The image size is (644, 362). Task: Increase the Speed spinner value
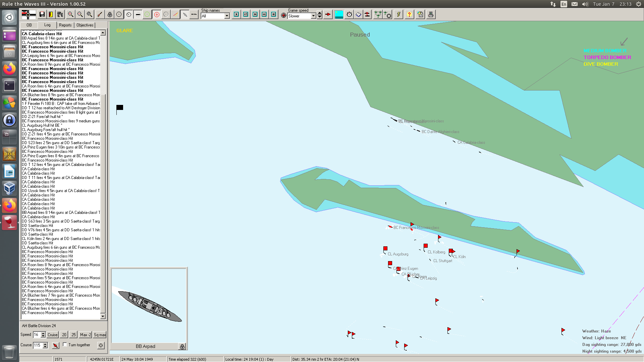[x=43, y=333]
